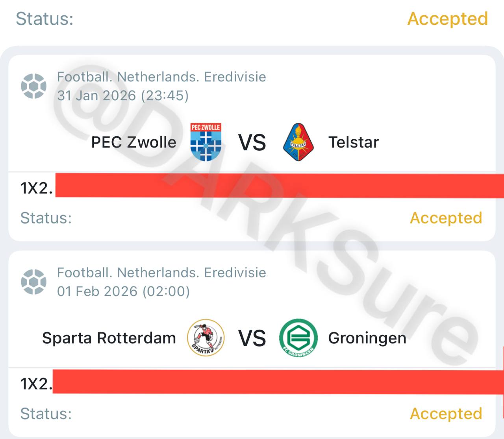Tap football icon beside 31 Jan match

[34, 86]
